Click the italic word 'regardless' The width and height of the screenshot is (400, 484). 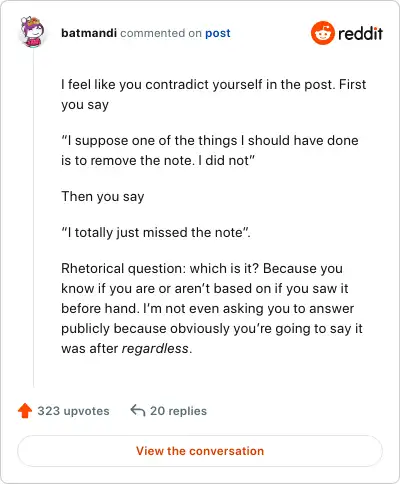(x=155, y=349)
